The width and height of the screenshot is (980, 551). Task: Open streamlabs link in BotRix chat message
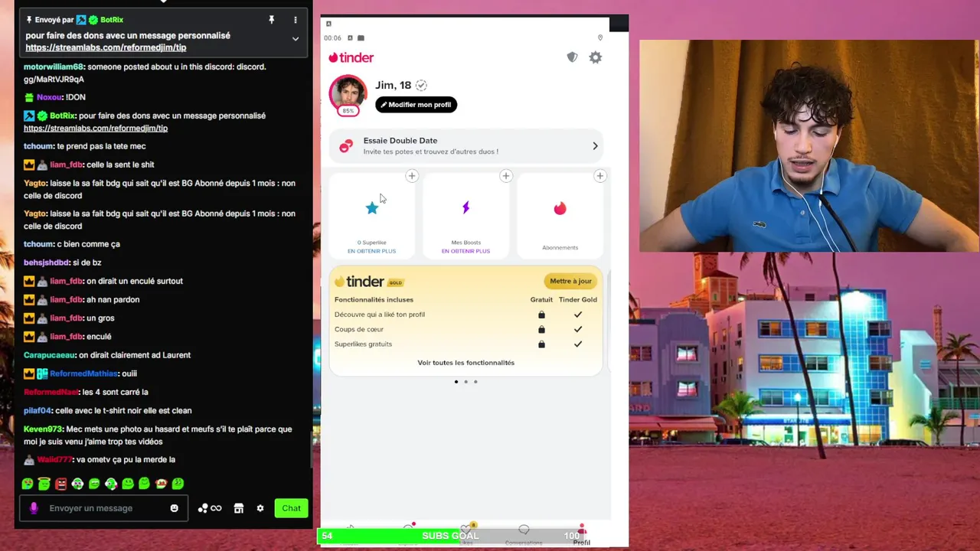point(96,129)
